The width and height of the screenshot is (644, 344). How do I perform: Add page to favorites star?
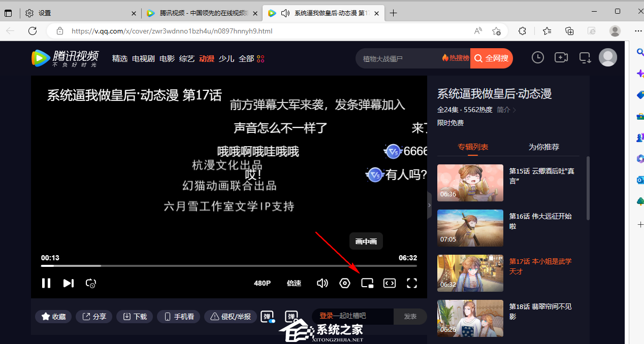pyautogui.click(x=497, y=31)
